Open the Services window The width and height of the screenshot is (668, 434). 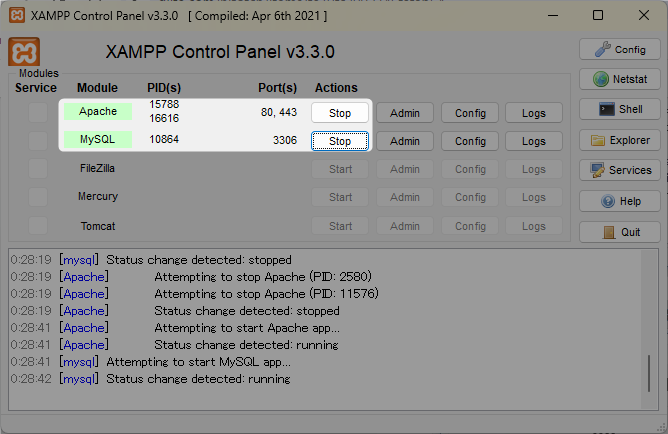(x=620, y=170)
